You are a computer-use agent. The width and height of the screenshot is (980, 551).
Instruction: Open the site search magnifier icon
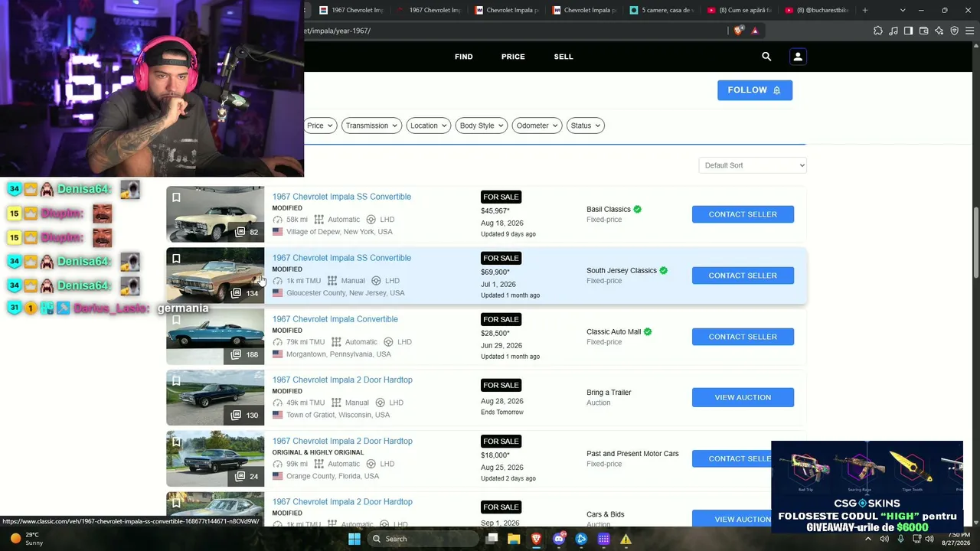766,57
